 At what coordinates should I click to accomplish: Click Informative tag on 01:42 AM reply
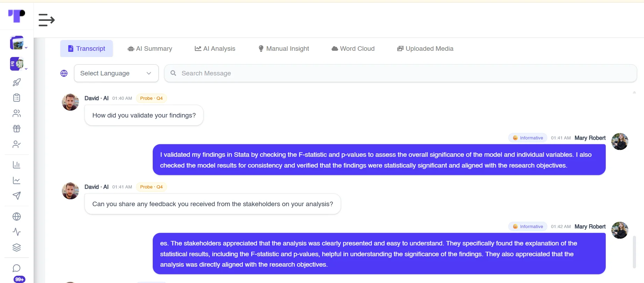tap(528, 227)
